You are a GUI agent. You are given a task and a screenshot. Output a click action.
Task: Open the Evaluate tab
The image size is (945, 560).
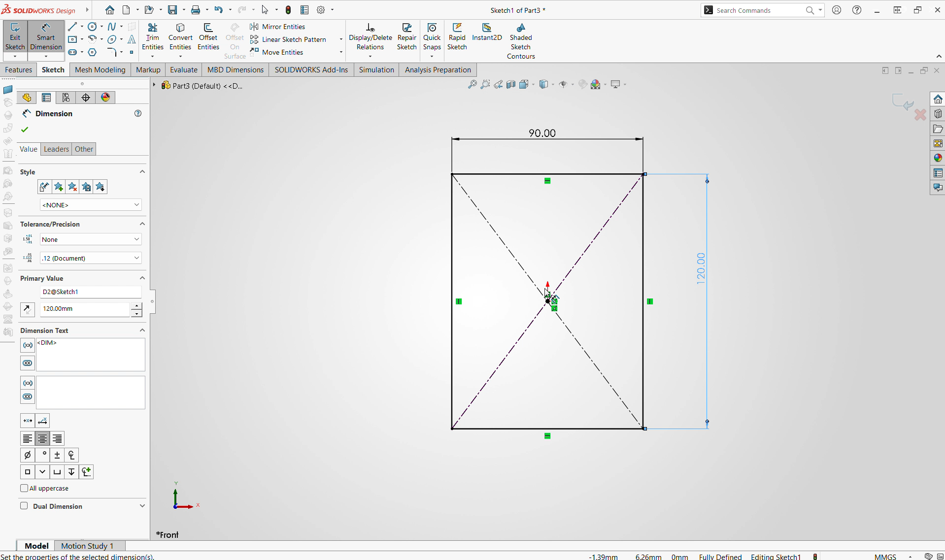click(x=184, y=70)
